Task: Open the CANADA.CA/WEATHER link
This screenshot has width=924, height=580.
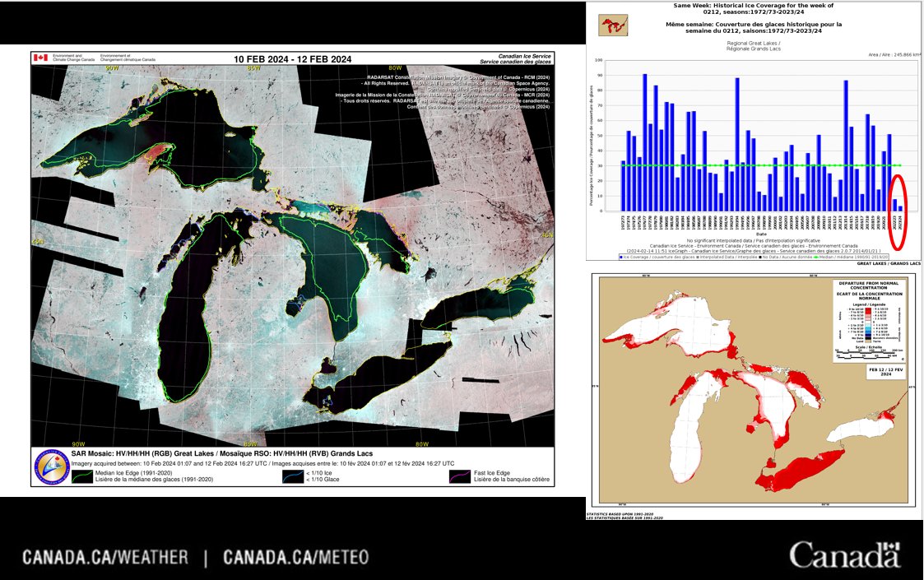Action: pyautogui.click(x=105, y=557)
